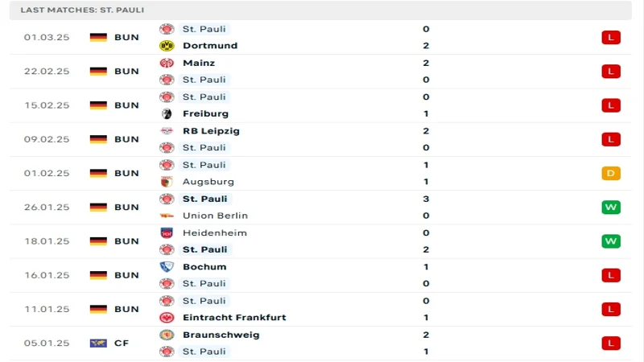
Task: Click the Freiburg club crest icon
Action: pyautogui.click(x=167, y=113)
